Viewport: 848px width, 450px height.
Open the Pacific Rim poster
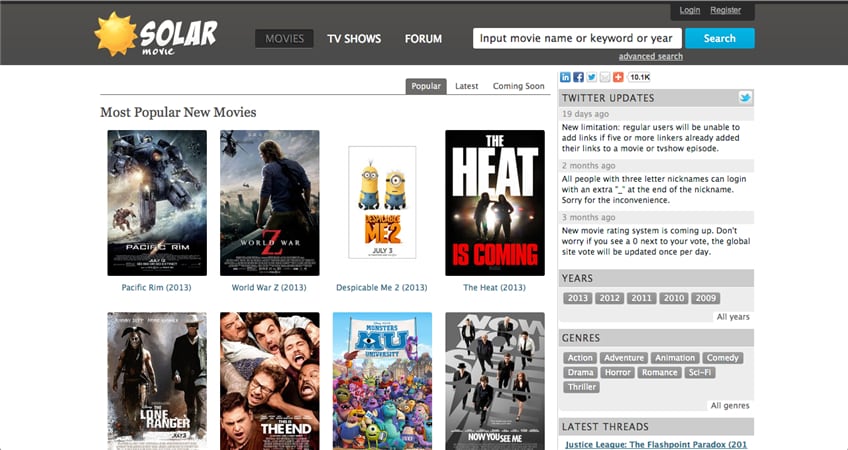(157, 203)
